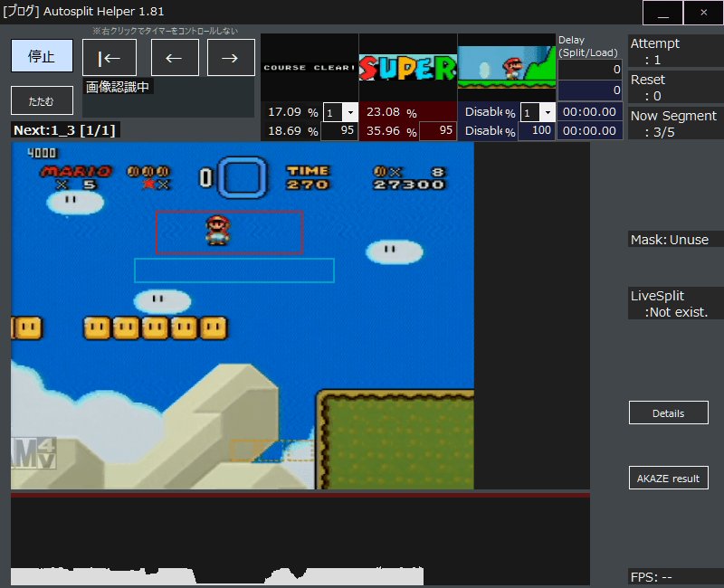Click the upper 00:00.00 time field

pos(590,112)
